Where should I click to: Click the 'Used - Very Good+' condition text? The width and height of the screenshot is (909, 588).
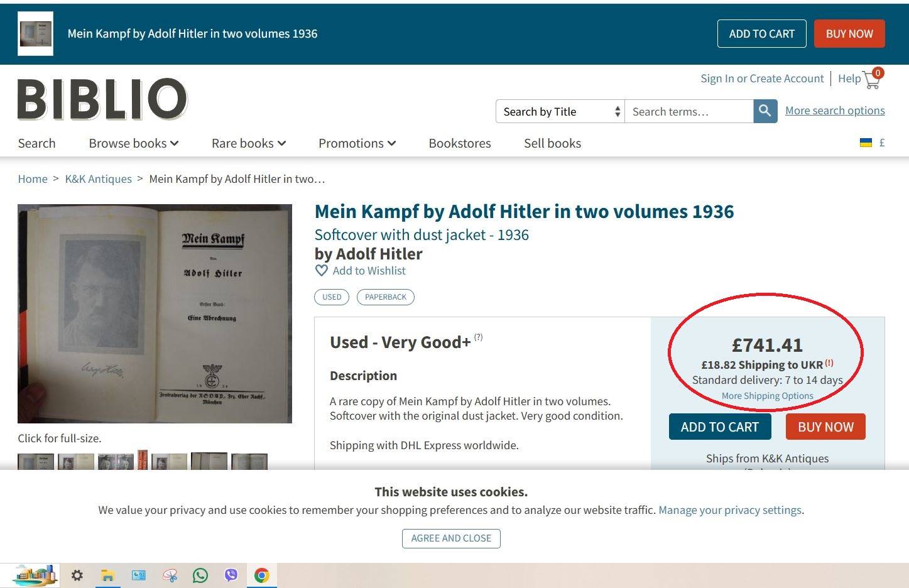[x=400, y=342]
